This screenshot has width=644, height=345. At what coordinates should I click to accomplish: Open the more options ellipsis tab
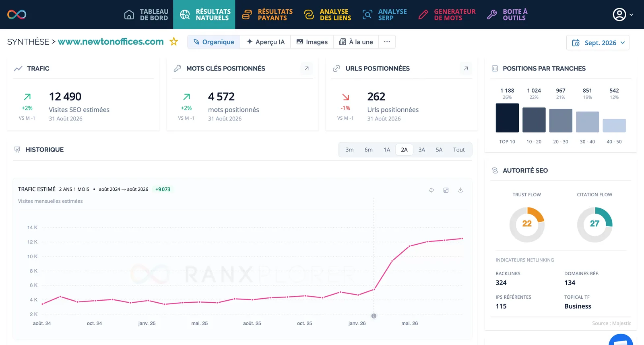click(387, 42)
